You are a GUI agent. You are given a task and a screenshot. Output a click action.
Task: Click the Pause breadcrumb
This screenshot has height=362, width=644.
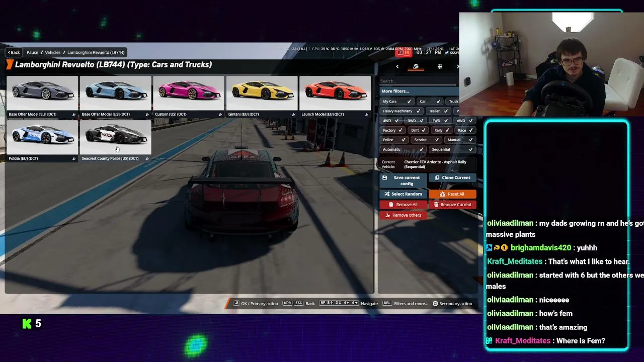coord(32,52)
